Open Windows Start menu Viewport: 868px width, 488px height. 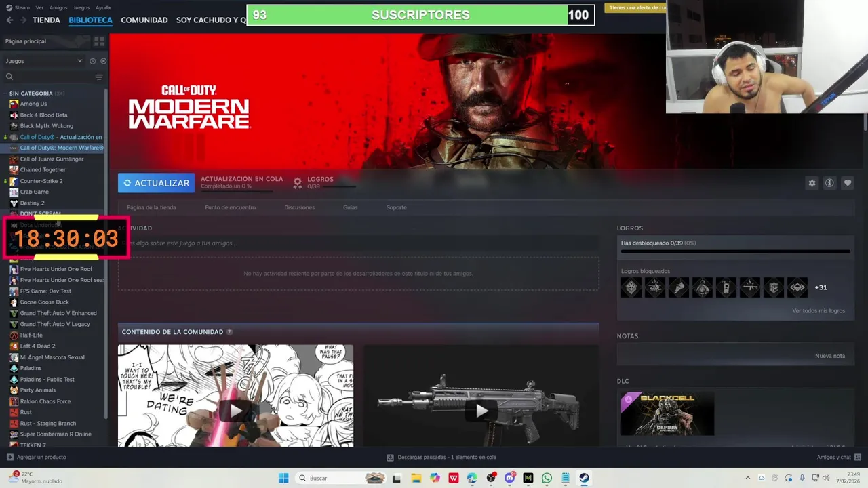pyautogui.click(x=283, y=478)
